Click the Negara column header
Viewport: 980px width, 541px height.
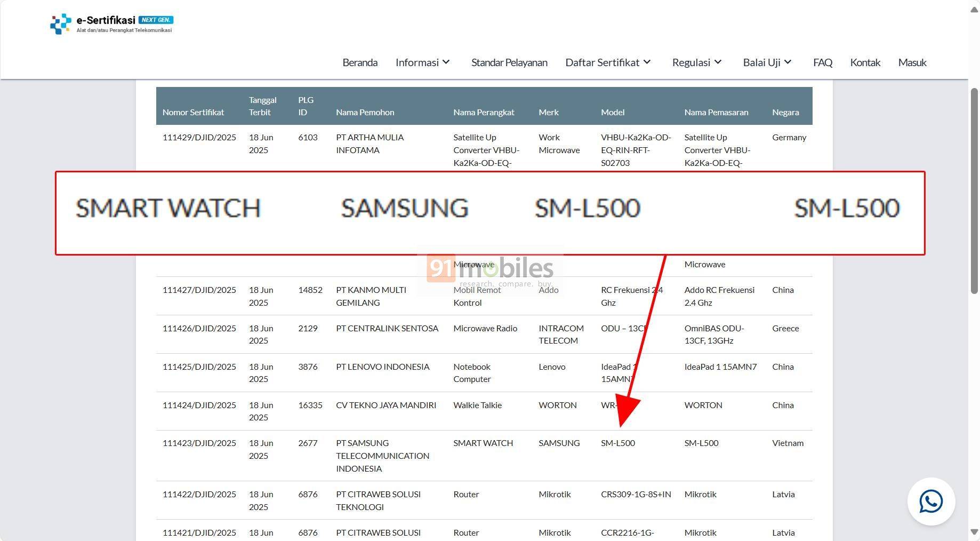[x=785, y=112]
